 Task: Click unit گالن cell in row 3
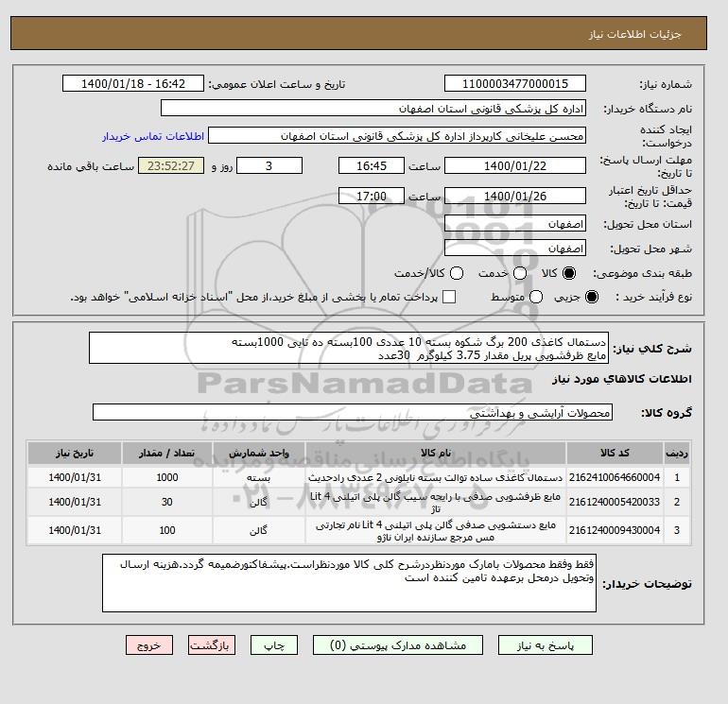(259, 530)
